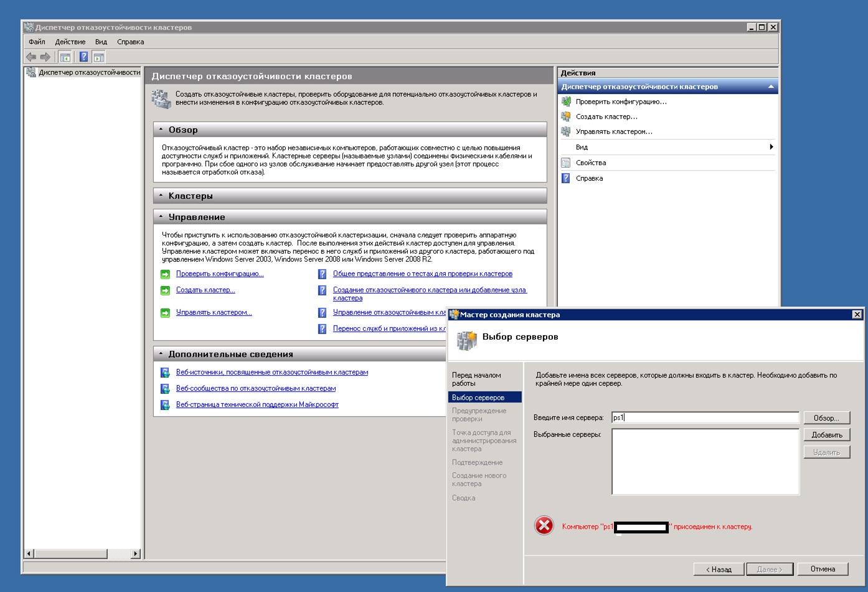The height and width of the screenshot is (592, 868).
Task: Click the left pane horizontal scrollbar right arrow
Action: (x=136, y=553)
